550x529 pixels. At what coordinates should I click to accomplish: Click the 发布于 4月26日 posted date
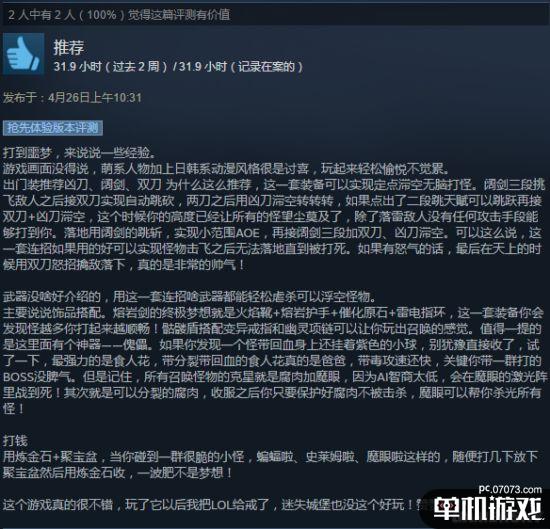[72, 98]
